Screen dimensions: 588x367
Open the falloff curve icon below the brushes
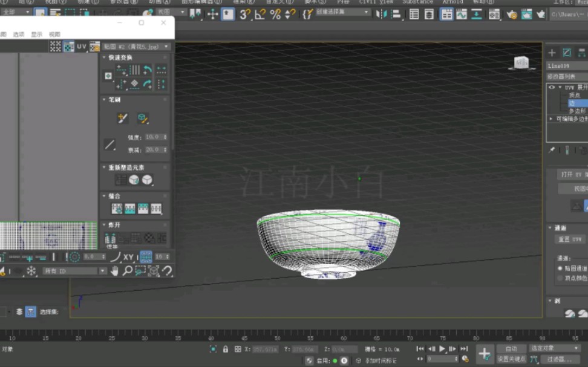click(x=109, y=143)
